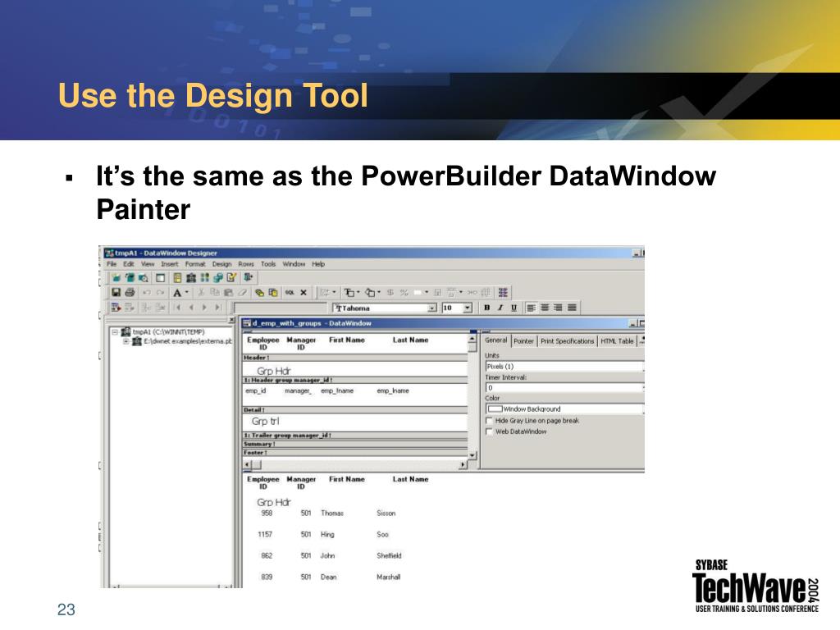Click the Redo arrow icon
The width and height of the screenshot is (840, 630).
160,293
